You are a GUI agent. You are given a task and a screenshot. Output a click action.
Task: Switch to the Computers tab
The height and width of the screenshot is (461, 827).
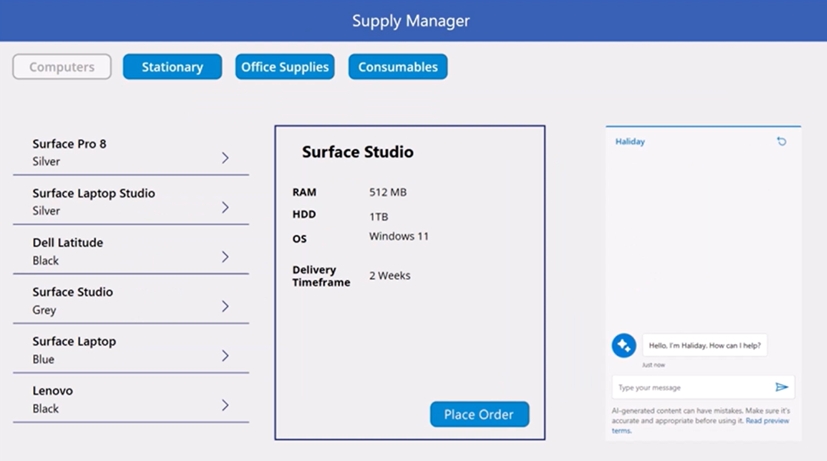click(x=62, y=67)
